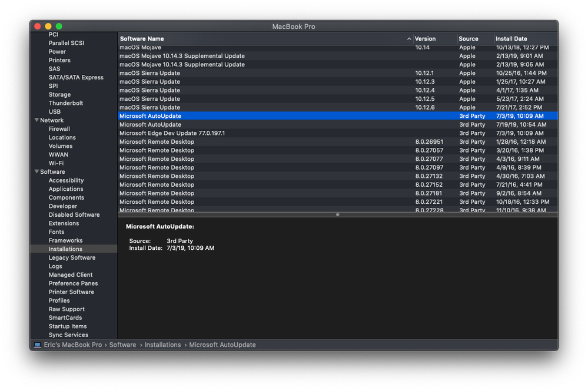Open Managed Client section
588x390 pixels.
(70, 275)
